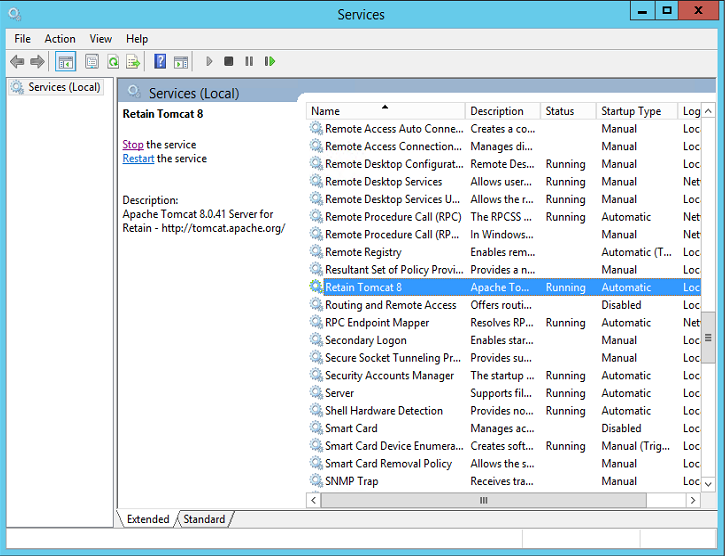Click the vertical scrollbar down arrow

click(x=708, y=483)
